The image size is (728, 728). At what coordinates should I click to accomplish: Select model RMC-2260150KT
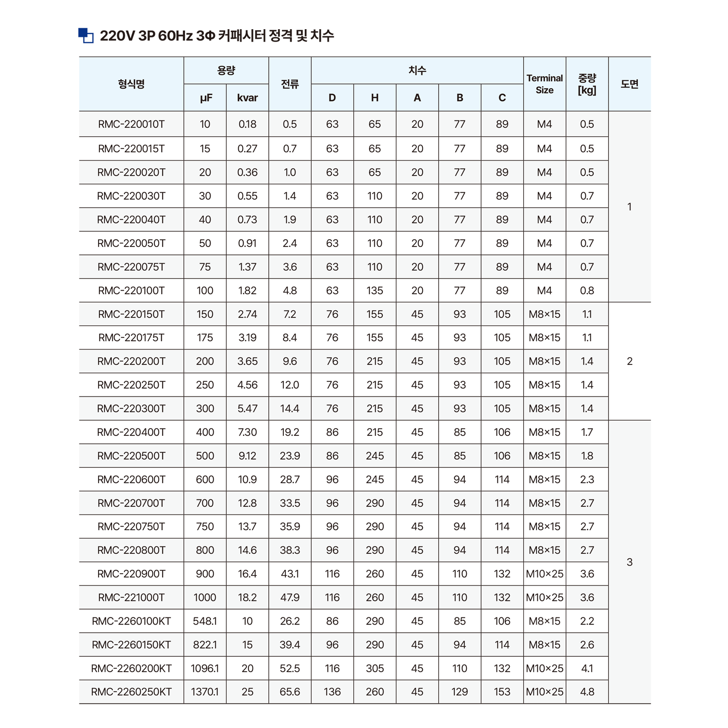click(132, 645)
